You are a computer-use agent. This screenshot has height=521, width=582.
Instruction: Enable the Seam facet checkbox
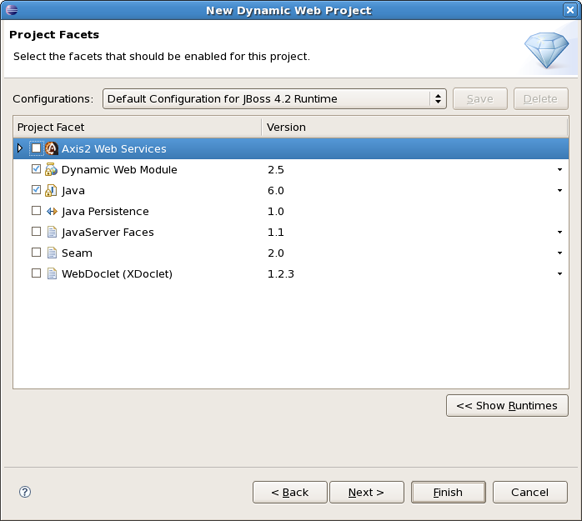pos(36,252)
